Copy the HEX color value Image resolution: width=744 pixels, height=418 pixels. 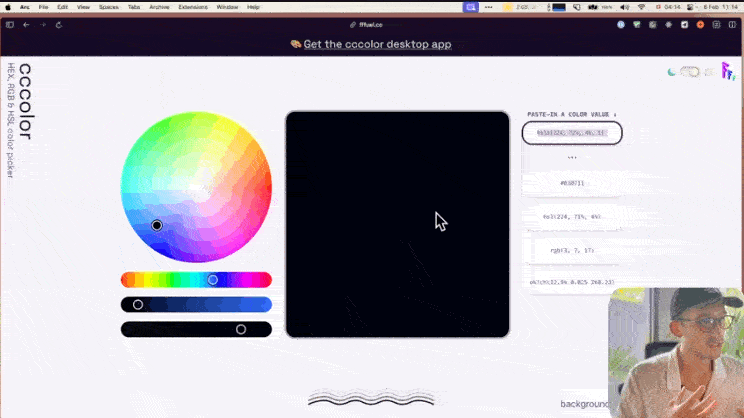573,183
